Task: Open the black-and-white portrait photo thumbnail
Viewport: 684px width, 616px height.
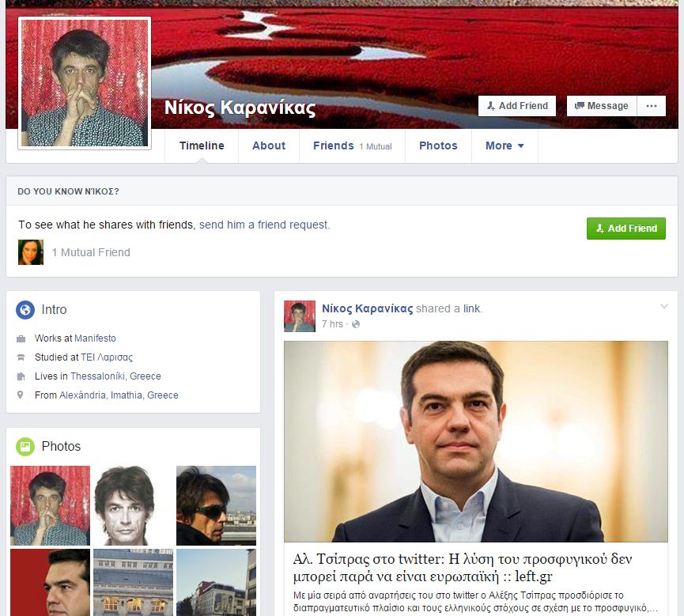Action: (x=133, y=505)
